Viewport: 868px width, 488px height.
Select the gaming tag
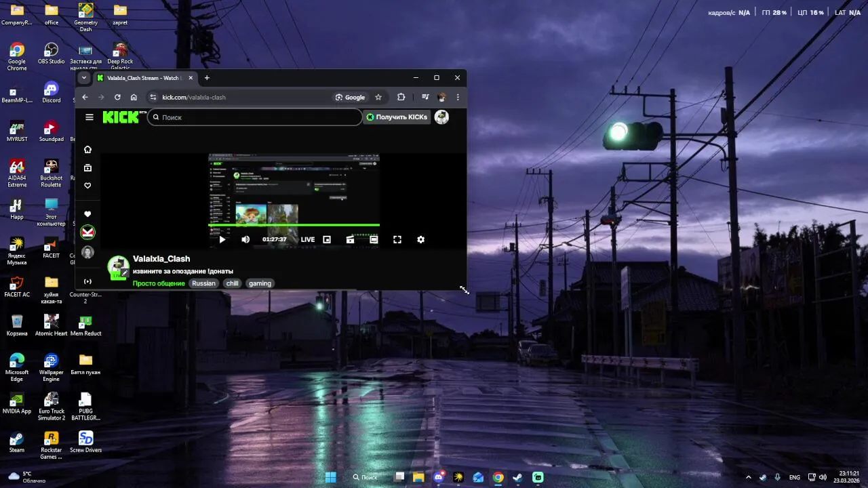(x=260, y=283)
